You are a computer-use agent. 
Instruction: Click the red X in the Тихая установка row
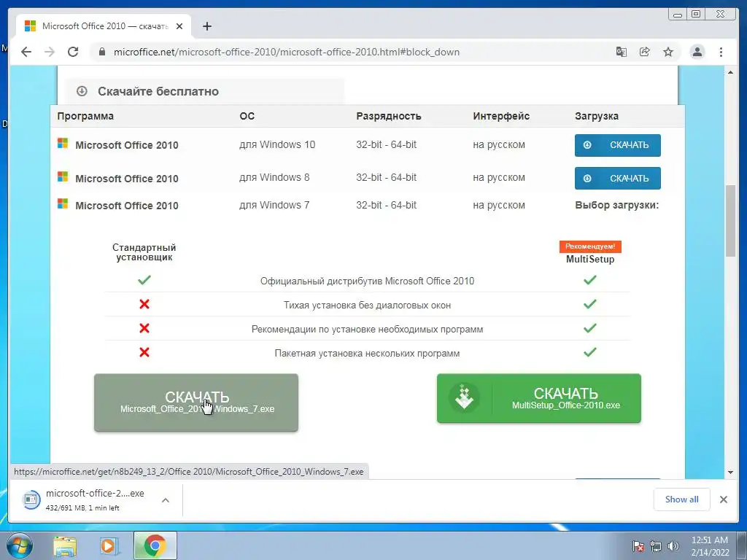144,304
